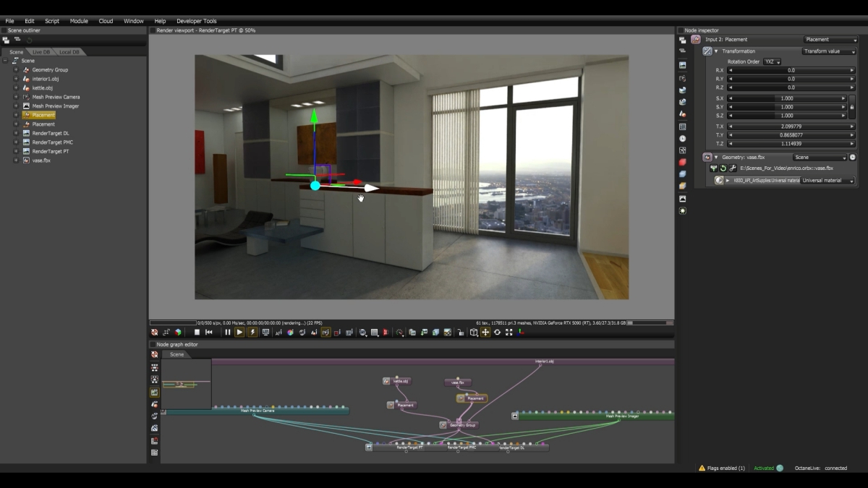Image resolution: width=868 pixels, height=488 pixels.
Task: Click the kettle.obj node in graph editor
Action: pyautogui.click(x=400, y=381)
